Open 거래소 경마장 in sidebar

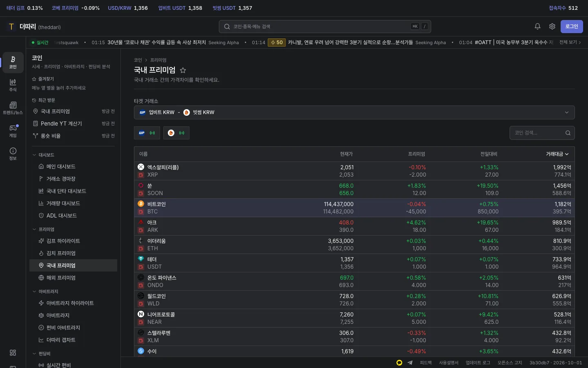[x=73, y=179]
